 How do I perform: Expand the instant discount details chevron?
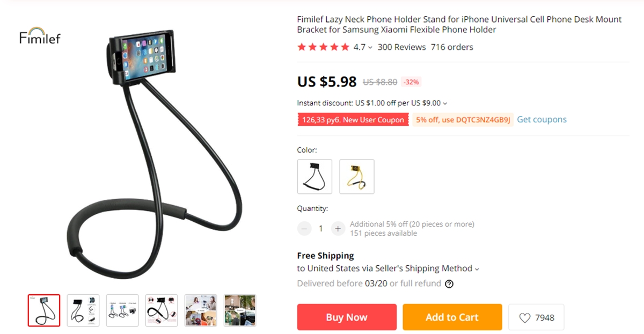[445, 103]
